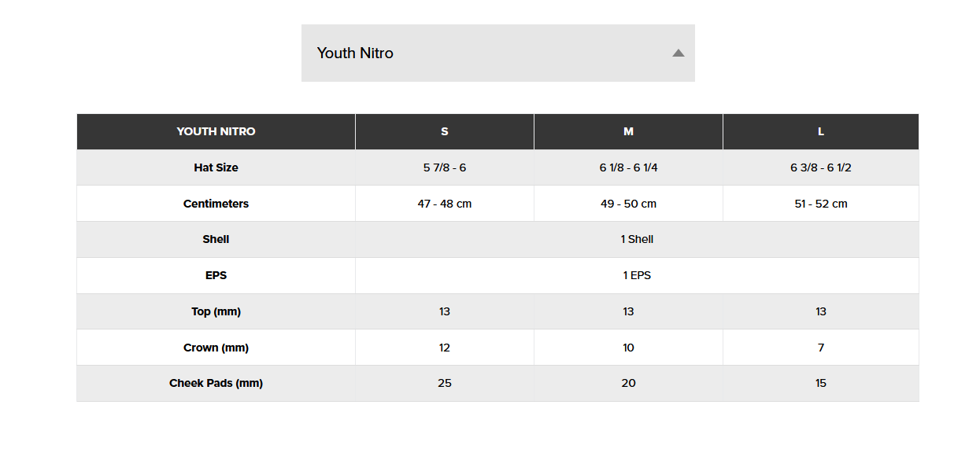Click the 1 EPS cell
The image size is (980, 460).
637,275
